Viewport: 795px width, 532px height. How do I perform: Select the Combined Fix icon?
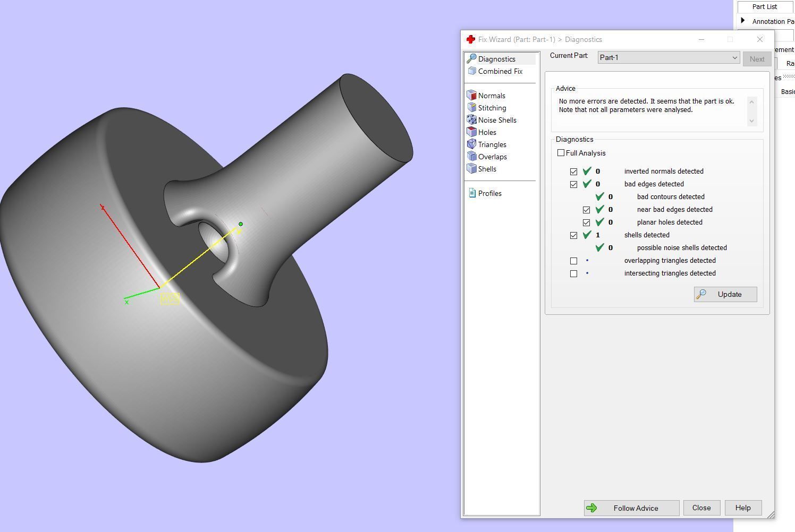pos(472,71)
